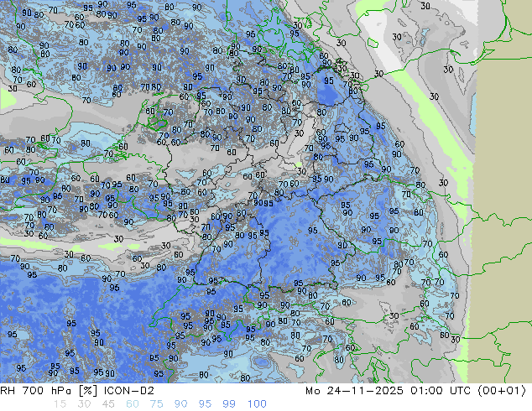Select legend value 75
This screenshot has height=411, width=532.
click(x=156, y=404)
